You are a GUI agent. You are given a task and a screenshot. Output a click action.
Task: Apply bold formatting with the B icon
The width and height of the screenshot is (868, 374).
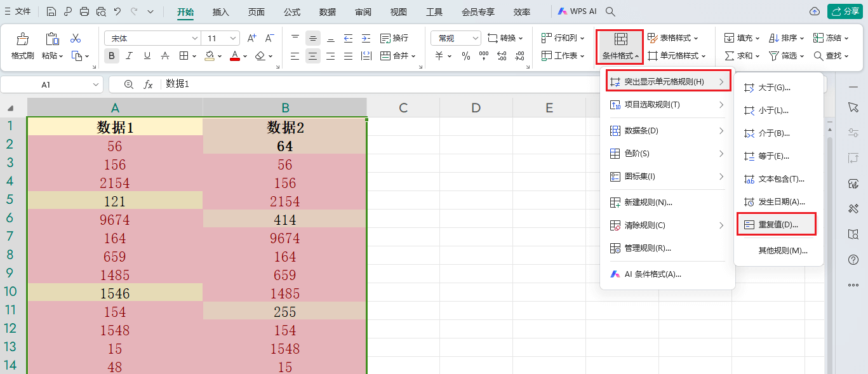[x=111, y=56]
